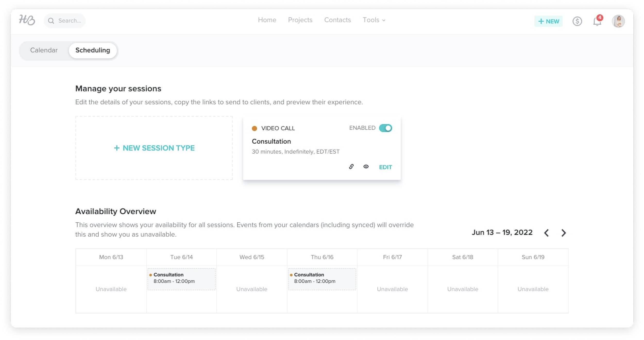Click the + NEW button
644x340 pixels.
(549, 21)
